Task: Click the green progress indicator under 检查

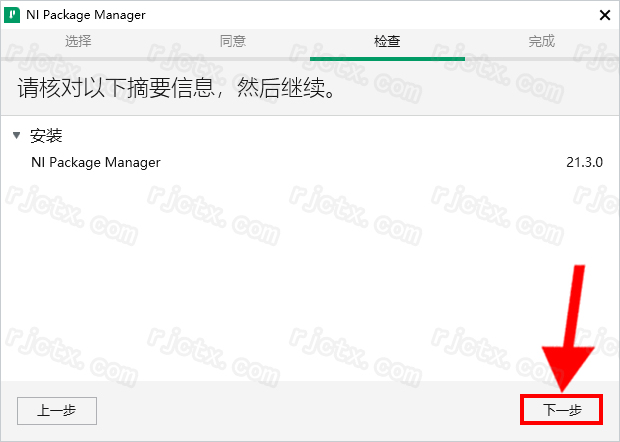Action: (x=387, y=59)
